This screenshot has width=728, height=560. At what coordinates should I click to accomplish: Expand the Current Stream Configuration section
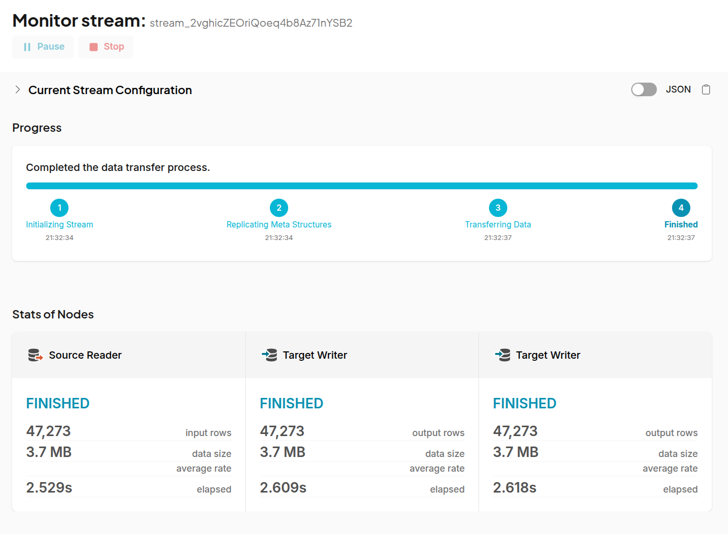[x=110, y=90]
